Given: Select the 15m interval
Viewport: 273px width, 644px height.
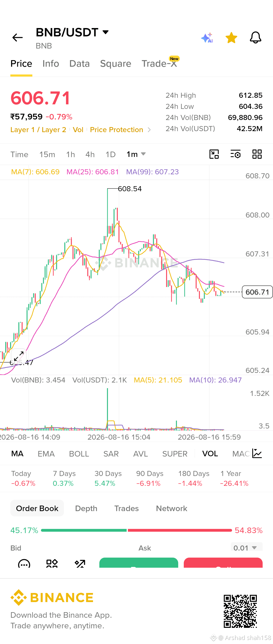Looking at the screenshot, I should (47, 154).
